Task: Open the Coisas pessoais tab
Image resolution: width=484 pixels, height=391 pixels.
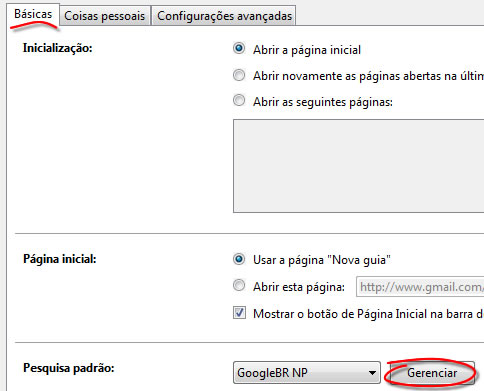Action: click(x=104, y=16)
